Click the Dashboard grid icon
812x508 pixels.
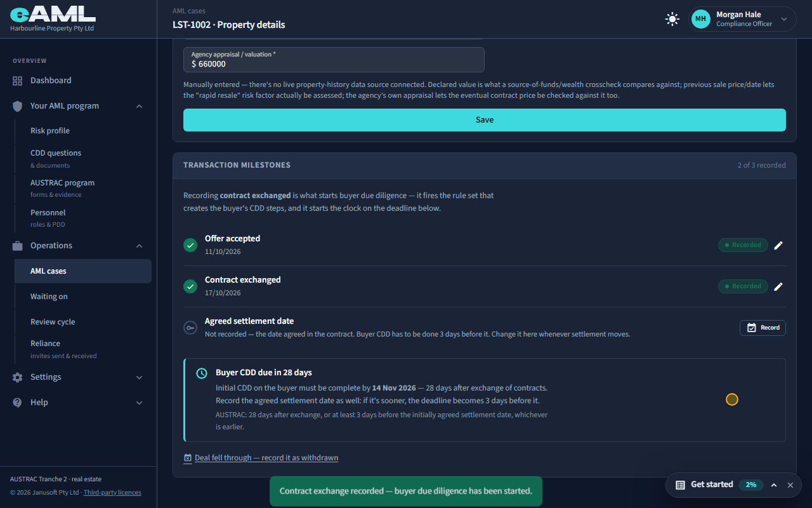[x=18, y=81]
